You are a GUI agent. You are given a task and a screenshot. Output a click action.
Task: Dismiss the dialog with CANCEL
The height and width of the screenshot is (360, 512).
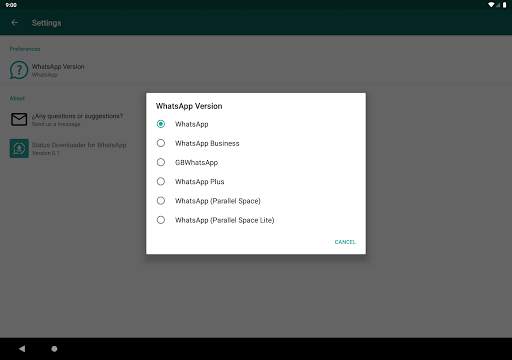345,242
